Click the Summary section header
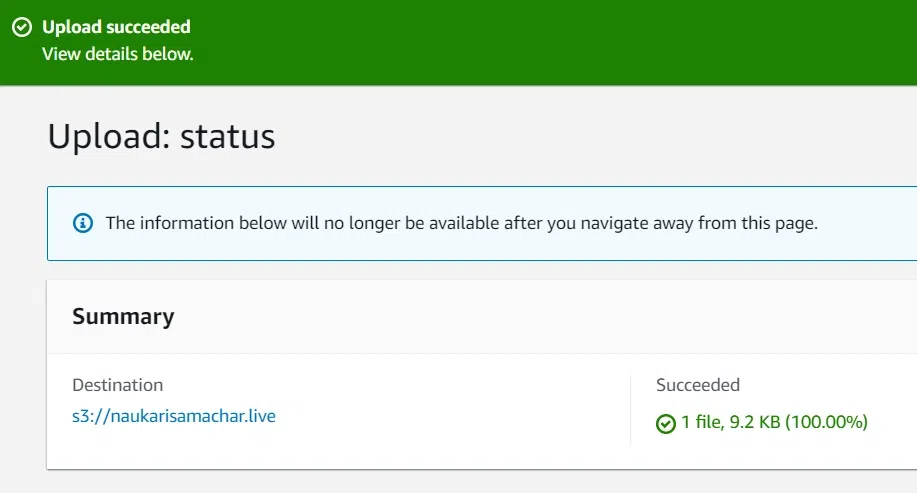917x493 pixels. tap(123, 317)
